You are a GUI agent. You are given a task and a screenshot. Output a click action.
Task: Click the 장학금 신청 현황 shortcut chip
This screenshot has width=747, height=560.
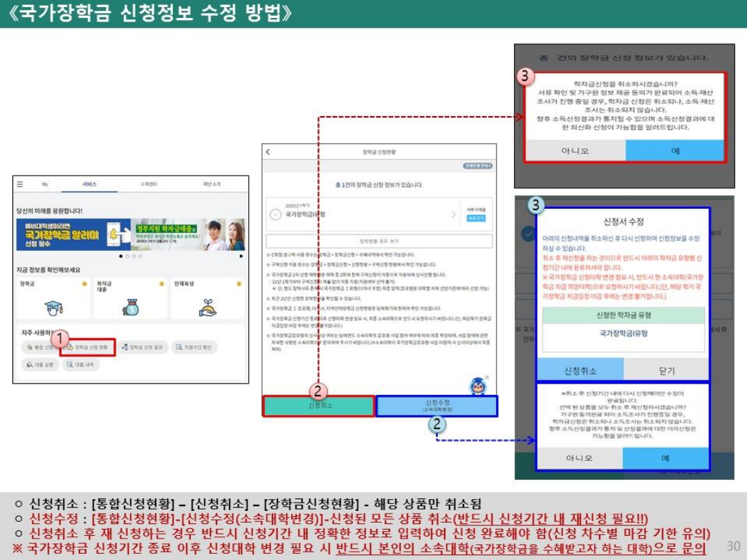coord(87,348)
